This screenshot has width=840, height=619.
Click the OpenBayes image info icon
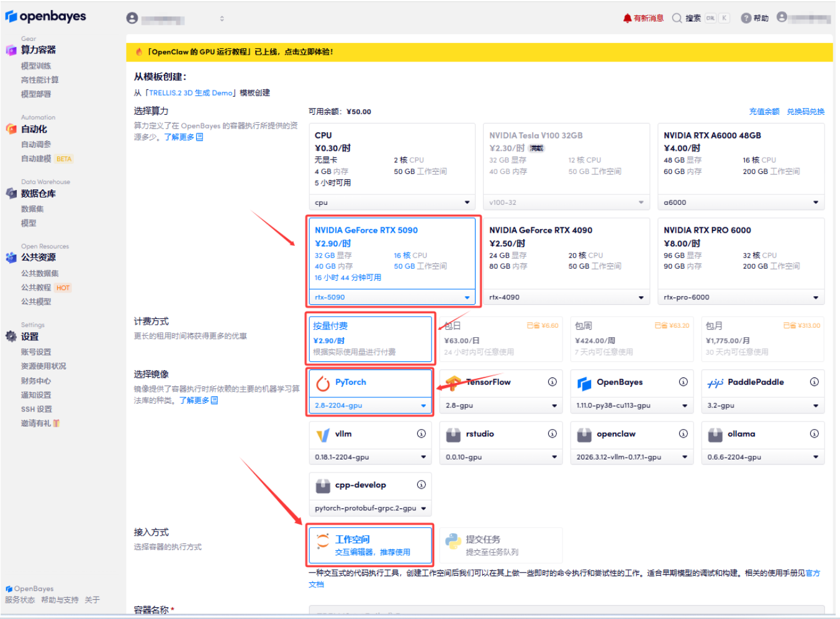[x=683, y=382]
